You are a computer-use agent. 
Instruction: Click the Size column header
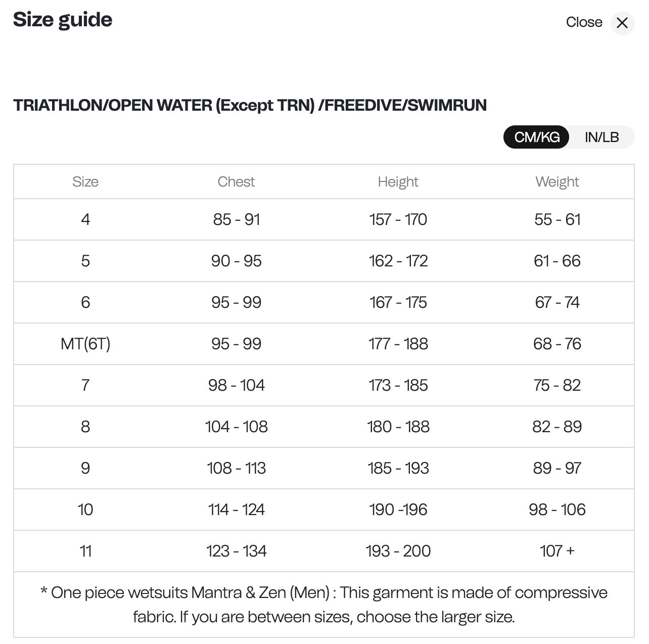pos(85,182)
